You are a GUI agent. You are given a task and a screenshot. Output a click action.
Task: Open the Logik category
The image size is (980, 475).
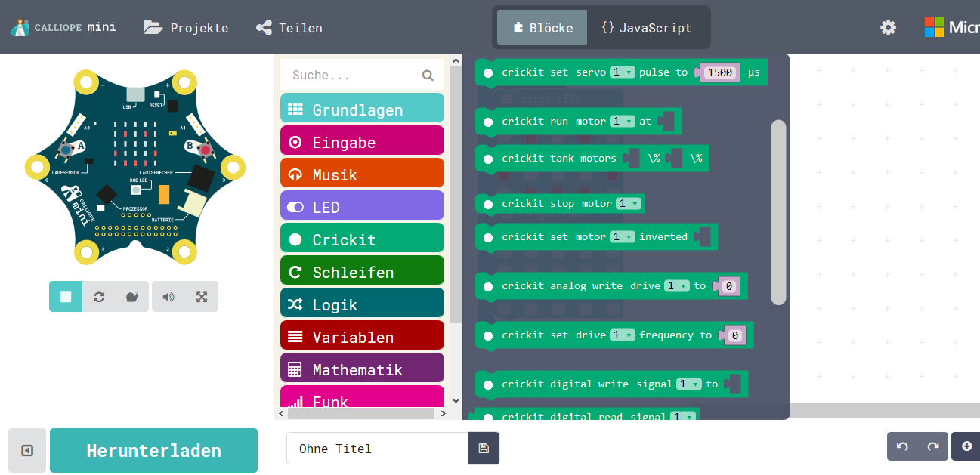362,303
